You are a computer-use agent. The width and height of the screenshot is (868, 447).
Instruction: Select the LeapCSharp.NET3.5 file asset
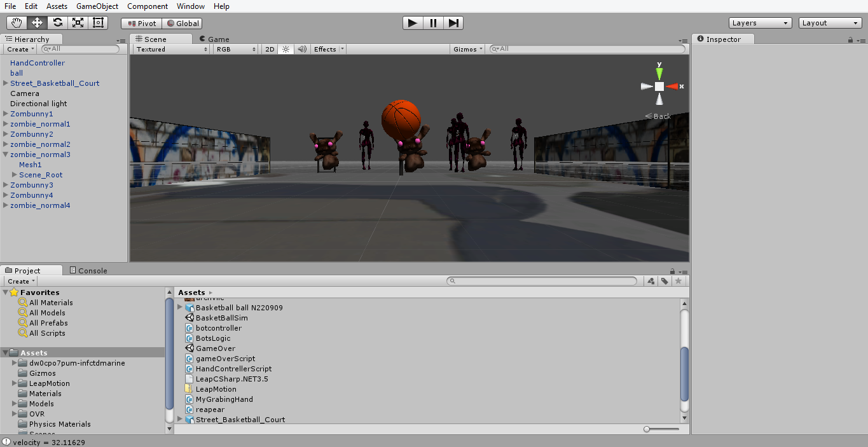tap(232, 379)
